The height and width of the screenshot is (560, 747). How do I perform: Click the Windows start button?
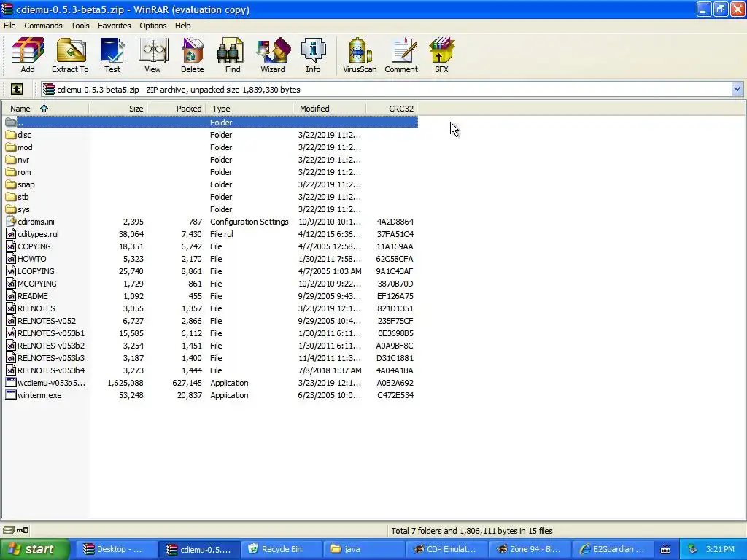tap(34, 549)
